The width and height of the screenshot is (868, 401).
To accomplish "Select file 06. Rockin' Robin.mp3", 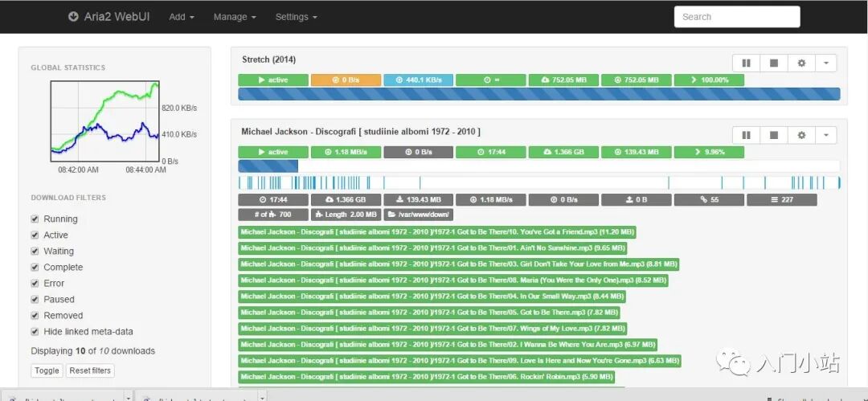I will (426, 377).
